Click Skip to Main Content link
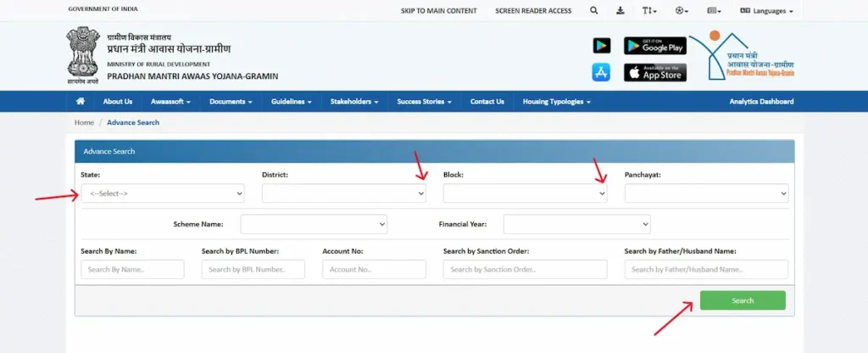 pyautogui.click(x=438, y=11)
